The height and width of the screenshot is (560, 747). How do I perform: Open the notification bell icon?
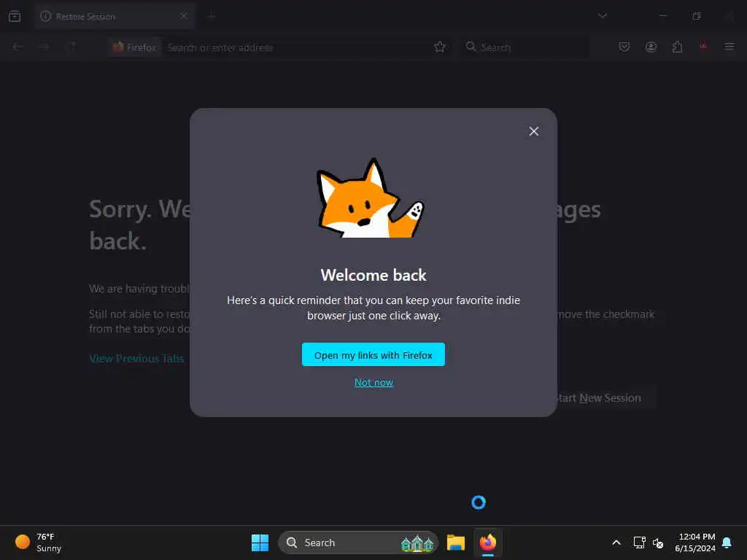727,542
